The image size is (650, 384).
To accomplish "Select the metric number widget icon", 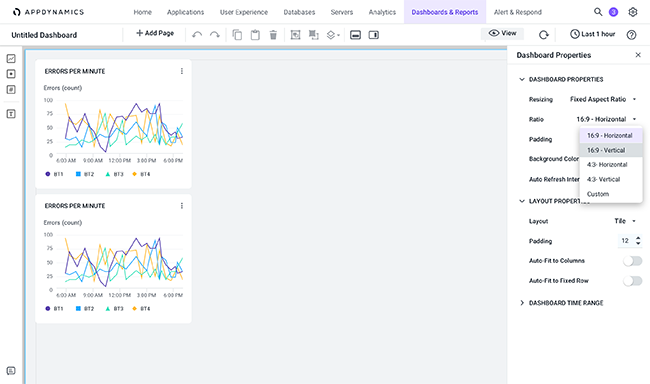I will (x=11, y=89).
